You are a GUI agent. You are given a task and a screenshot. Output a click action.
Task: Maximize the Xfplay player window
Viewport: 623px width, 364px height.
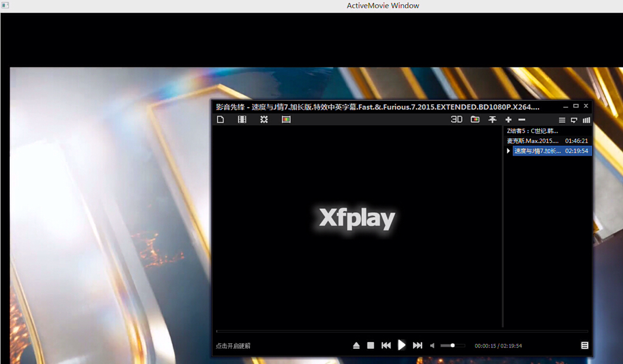[576, 106]
